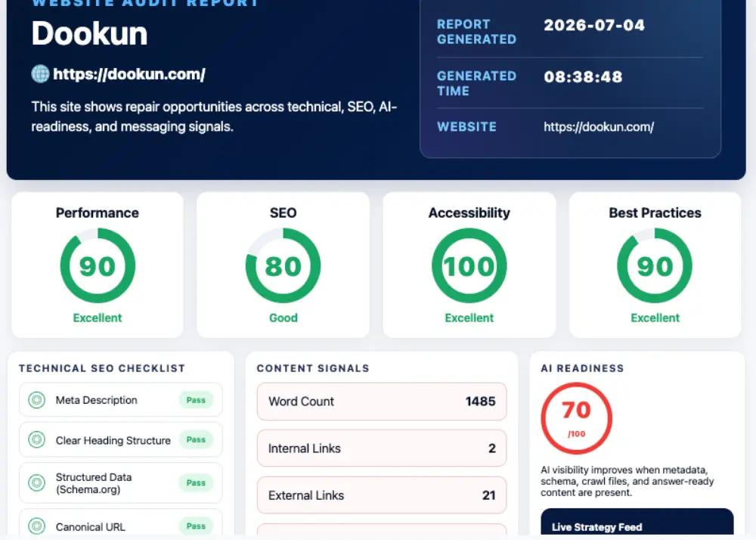This screenshot has height=540, width=756.
Task: Click the Website https://dookun.com/ value in report panel
Action: pos(599,127)
